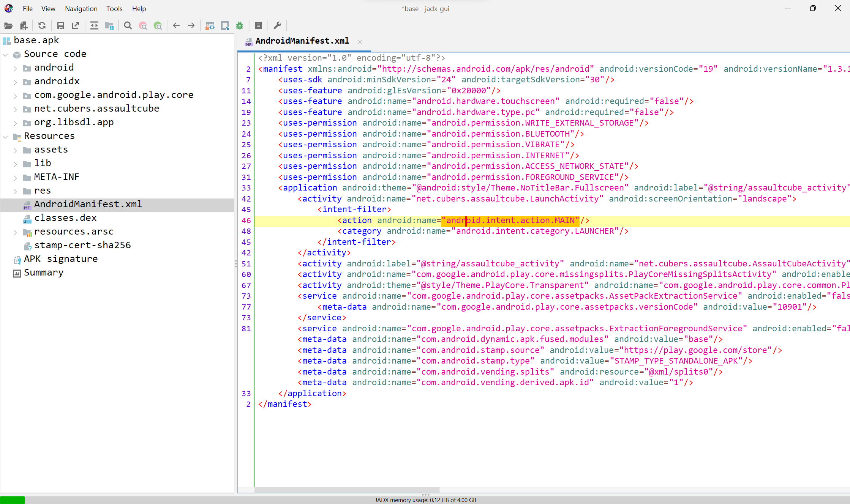Image resolution: width=850 pixels, height=504 pixels.
Task: Click the META-INF folder label
Action: point(57,177)
